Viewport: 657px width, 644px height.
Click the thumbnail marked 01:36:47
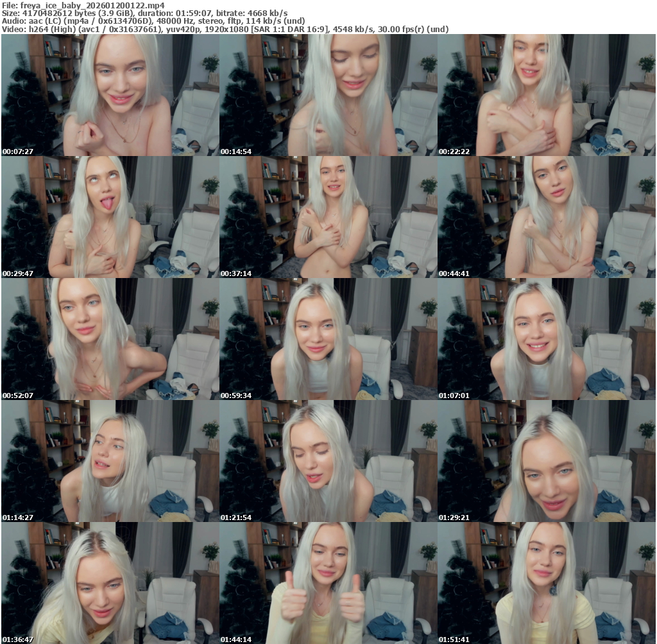pos(110,583)
